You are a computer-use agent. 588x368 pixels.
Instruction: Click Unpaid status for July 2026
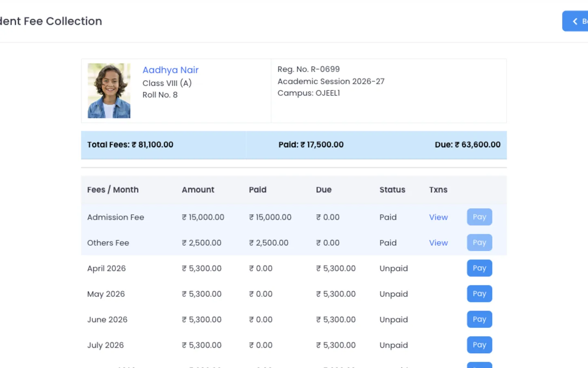pos(394,346)
